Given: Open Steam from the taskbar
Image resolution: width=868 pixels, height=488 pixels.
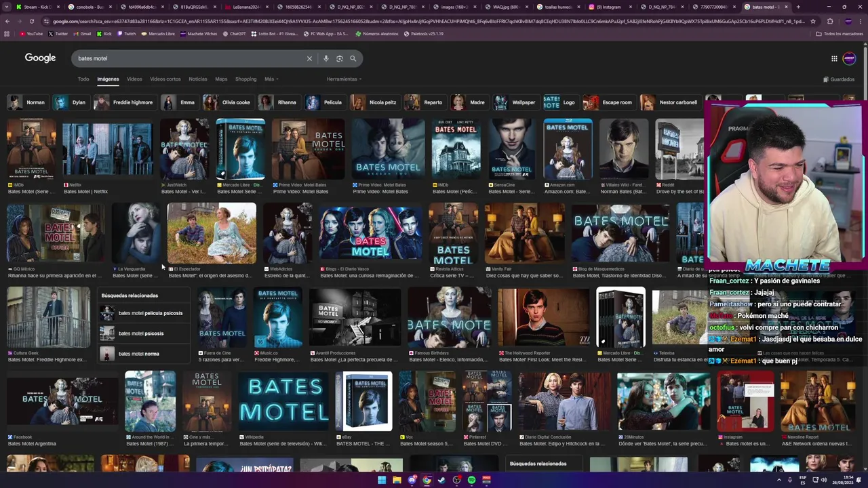Looking at the screenshot, I should click(441, 480).
